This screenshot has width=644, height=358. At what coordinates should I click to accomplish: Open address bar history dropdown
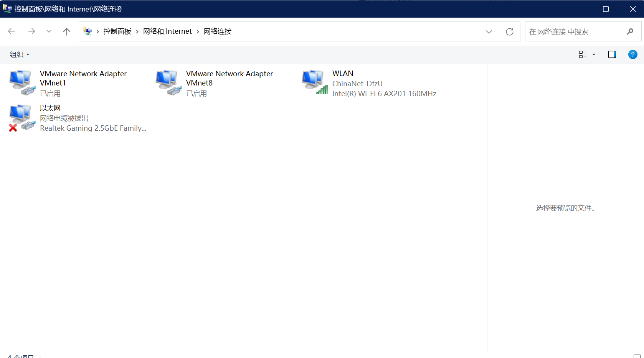coord(489,31)
